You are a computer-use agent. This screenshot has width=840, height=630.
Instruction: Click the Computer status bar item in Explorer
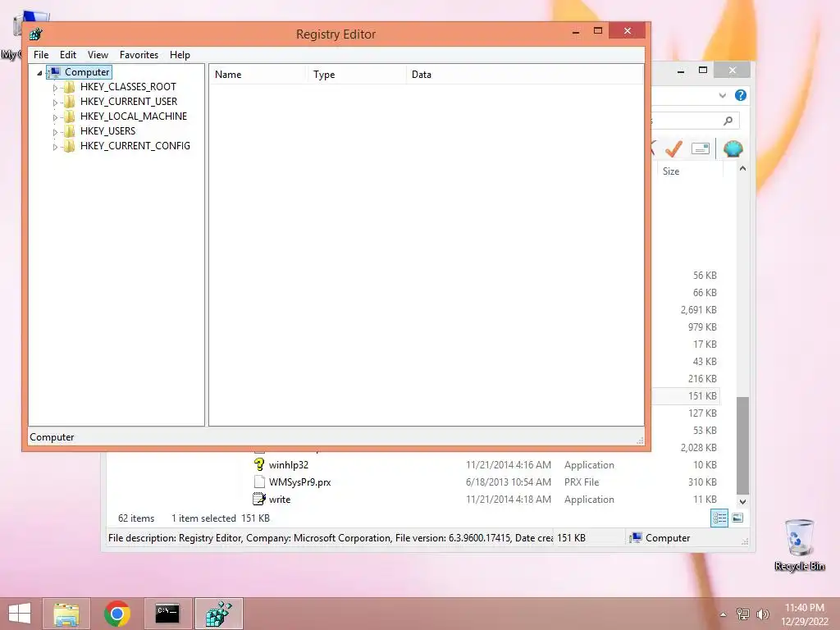tap(660, 538)
